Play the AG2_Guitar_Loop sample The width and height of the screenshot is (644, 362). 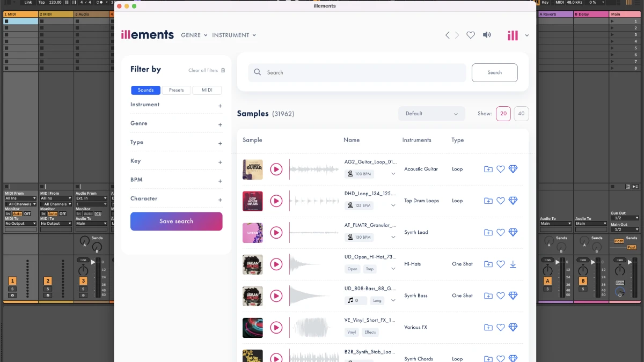276,169
